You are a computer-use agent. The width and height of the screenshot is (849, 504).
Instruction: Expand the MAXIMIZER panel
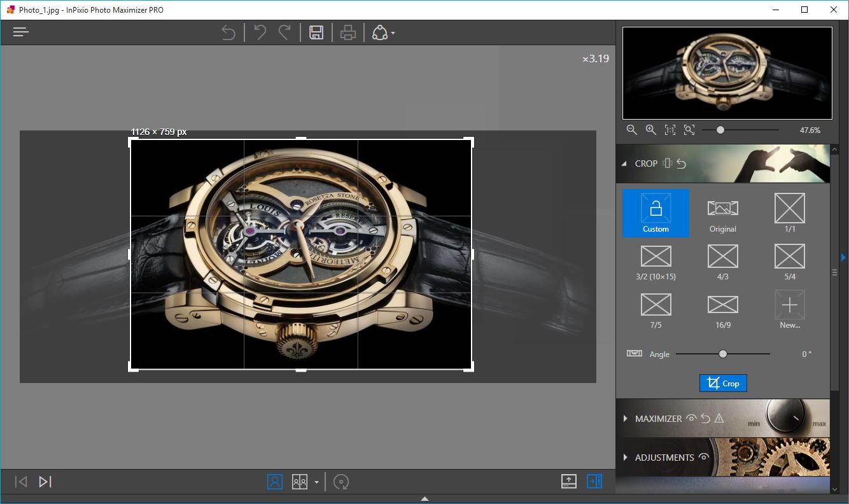pos(626,419)
